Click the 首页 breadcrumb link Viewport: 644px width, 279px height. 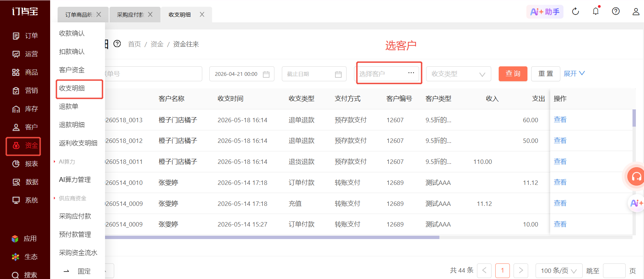134,44
